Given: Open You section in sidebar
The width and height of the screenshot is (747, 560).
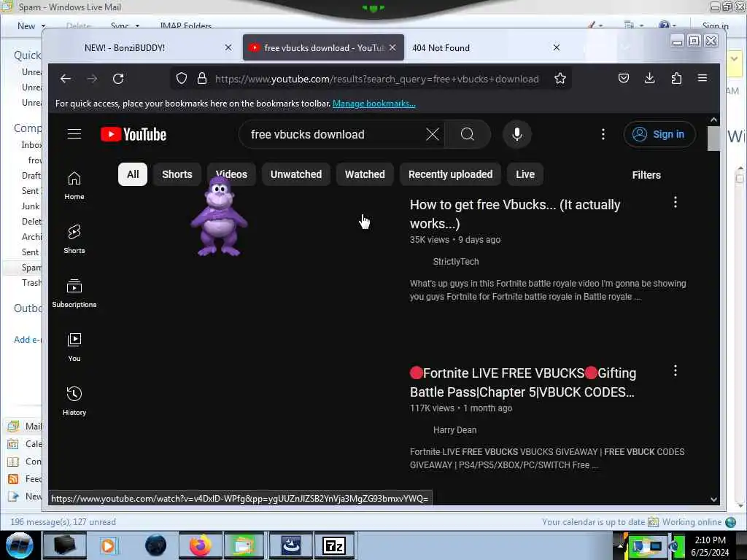Looking at the screenshot, I should 74,348.
